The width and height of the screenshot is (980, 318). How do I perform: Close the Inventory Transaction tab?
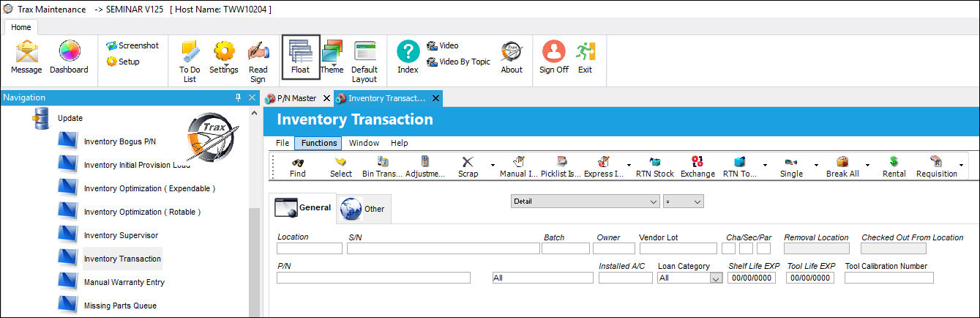(x=436, y=98)
